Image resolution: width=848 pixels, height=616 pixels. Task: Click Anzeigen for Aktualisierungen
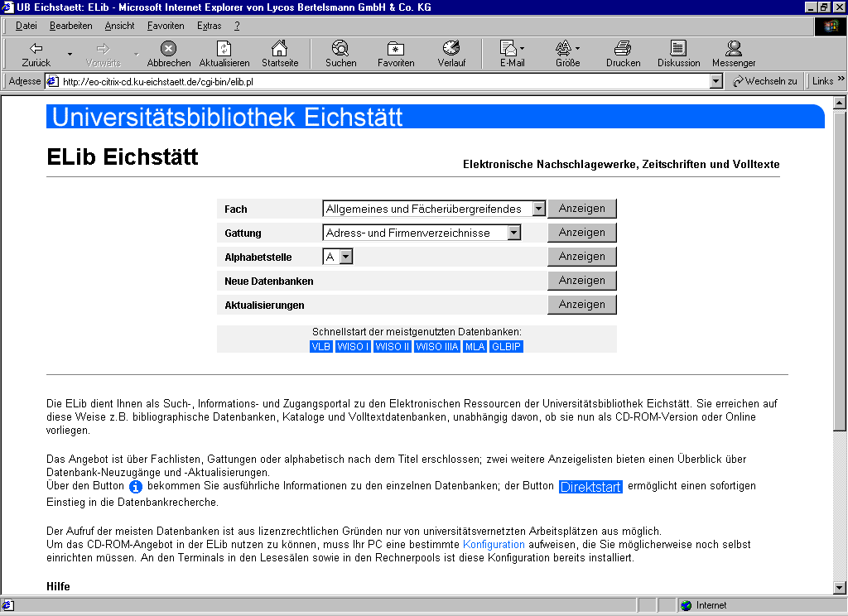coord(582,305)
